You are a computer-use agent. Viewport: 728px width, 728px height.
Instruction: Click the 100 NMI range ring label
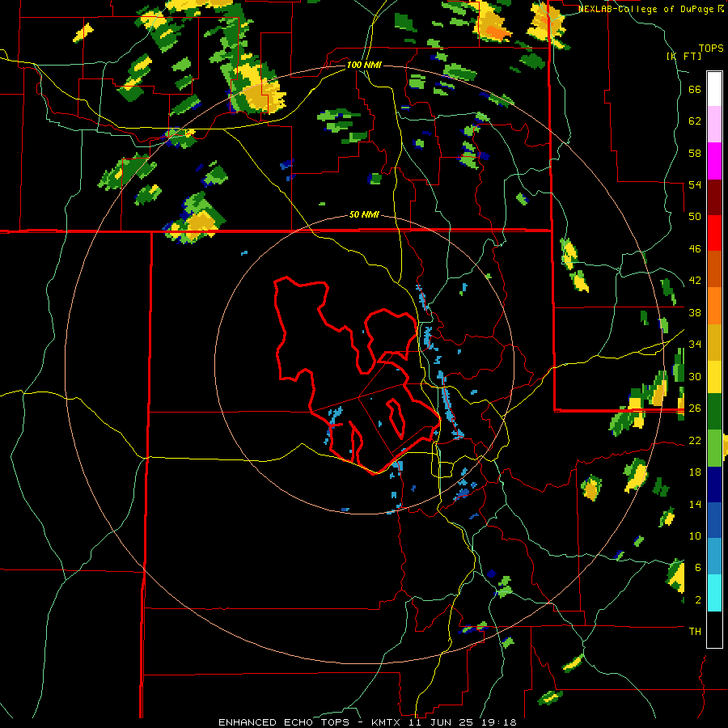(364, 65)
